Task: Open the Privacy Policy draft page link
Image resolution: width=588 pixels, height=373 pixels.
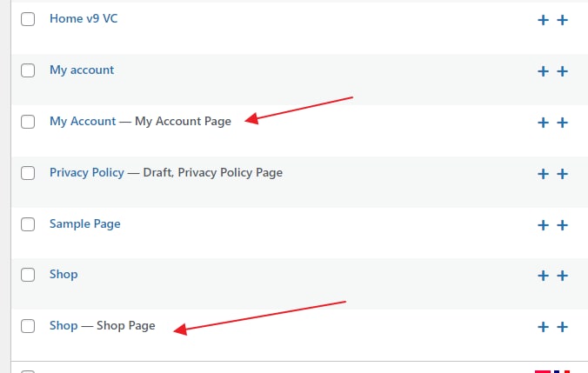Action: tap(87, 173)
